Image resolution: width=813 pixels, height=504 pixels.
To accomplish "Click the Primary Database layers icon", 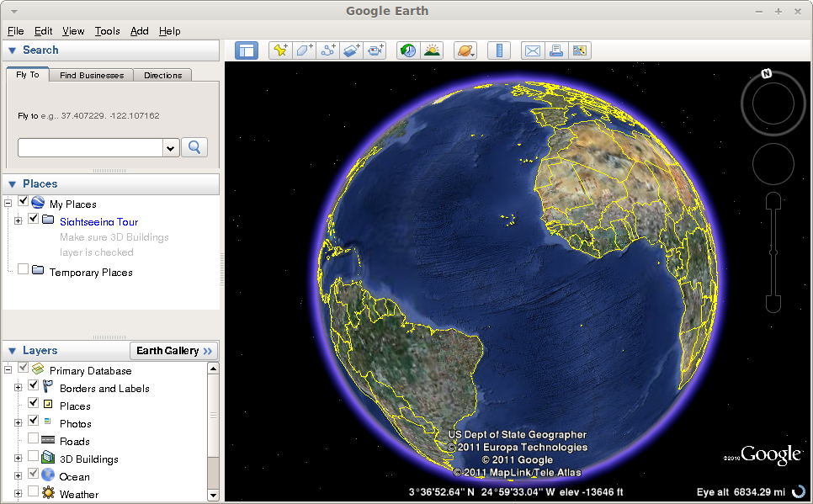I will [38, 369].
